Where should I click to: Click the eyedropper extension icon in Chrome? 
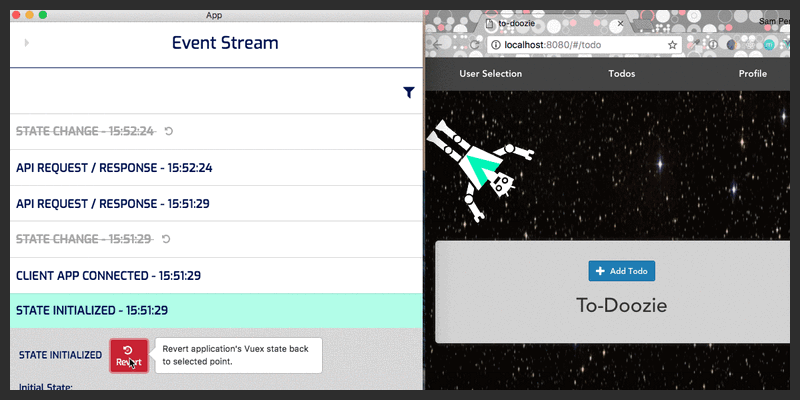click(694, 44)
